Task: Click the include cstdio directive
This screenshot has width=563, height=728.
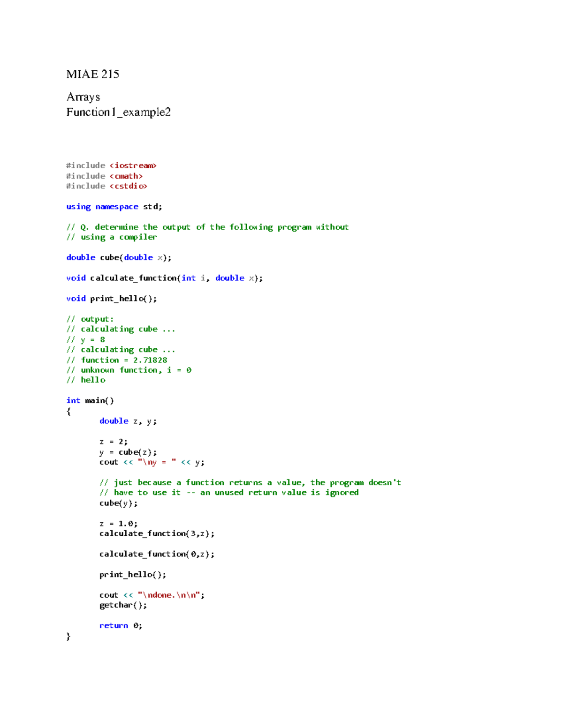Action: [x=107, y=186]
